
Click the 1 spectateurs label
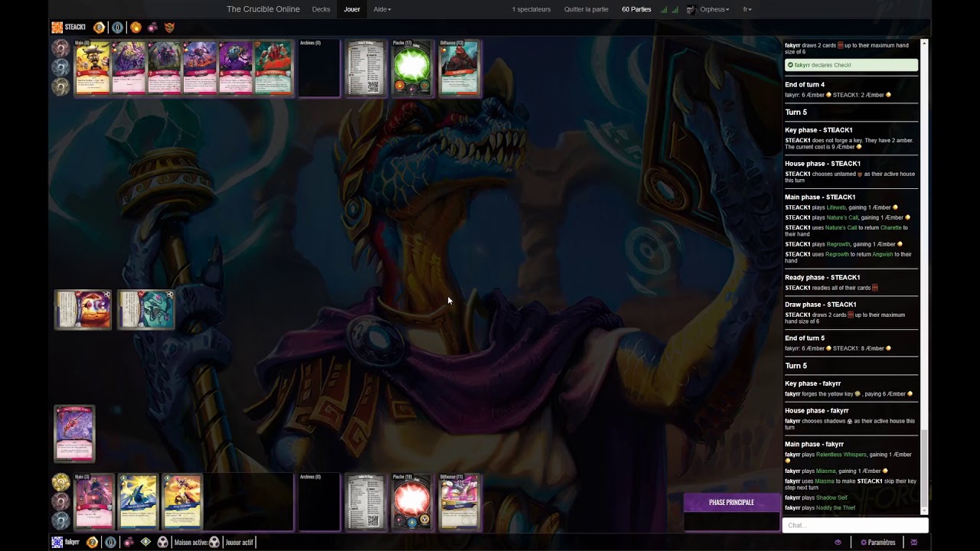click(x=531, y=9)
